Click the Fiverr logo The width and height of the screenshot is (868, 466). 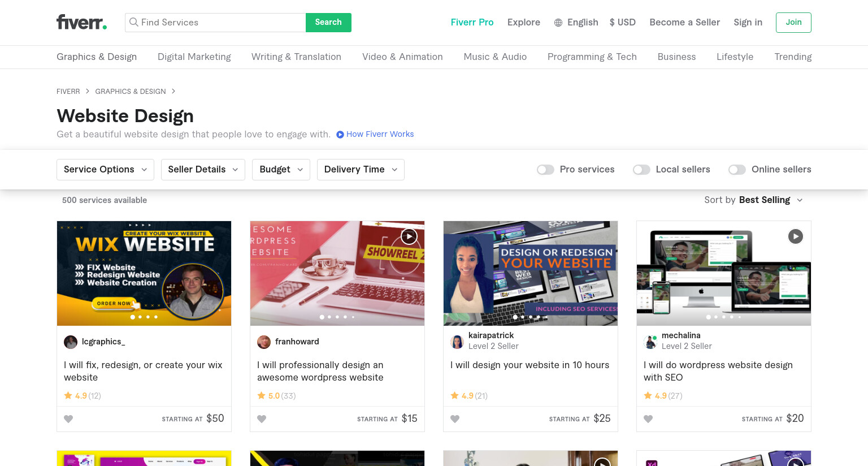point(81,22)
